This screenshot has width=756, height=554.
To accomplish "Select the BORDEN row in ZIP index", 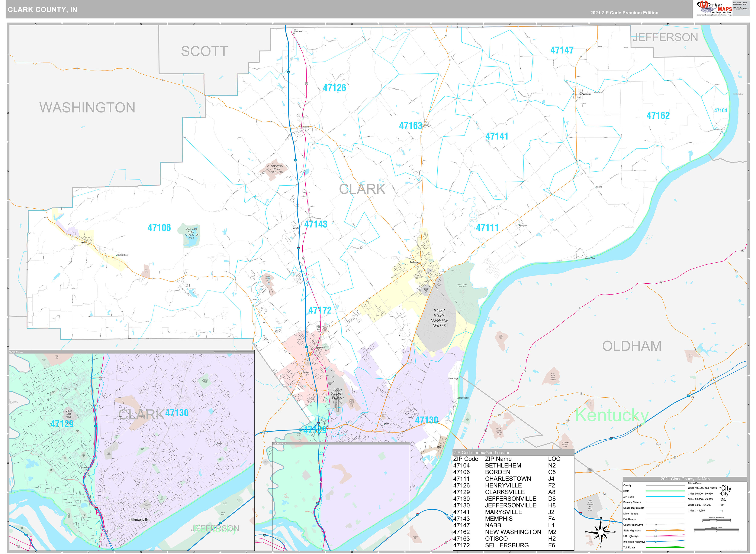I will click(x=513, y=472).
